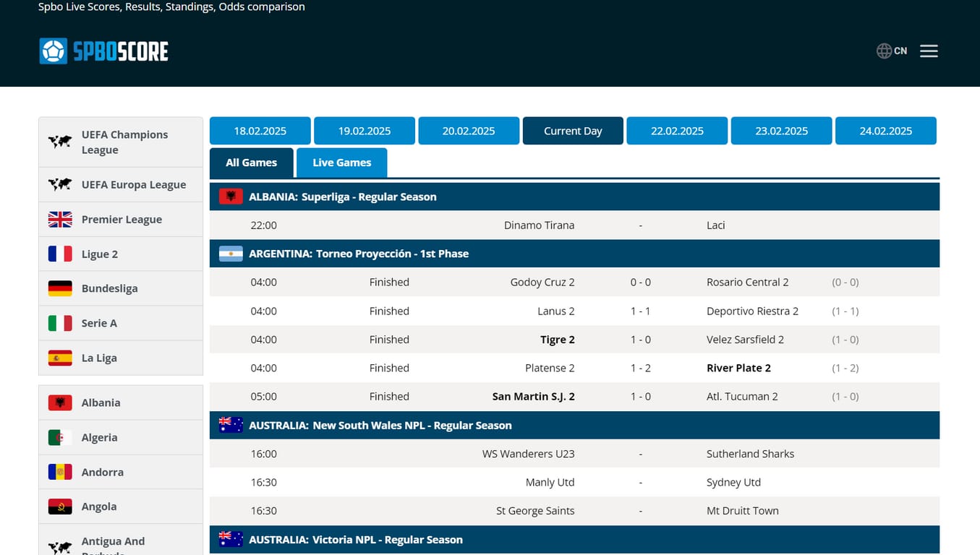Click the globe CN language icon
Screen dimensions: 980x555
[x=891, y=51]
